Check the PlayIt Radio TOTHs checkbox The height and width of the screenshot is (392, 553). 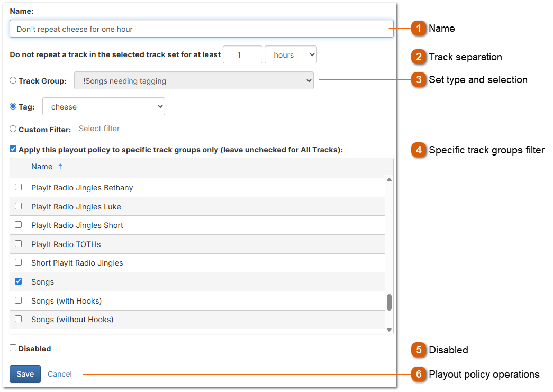18,243
